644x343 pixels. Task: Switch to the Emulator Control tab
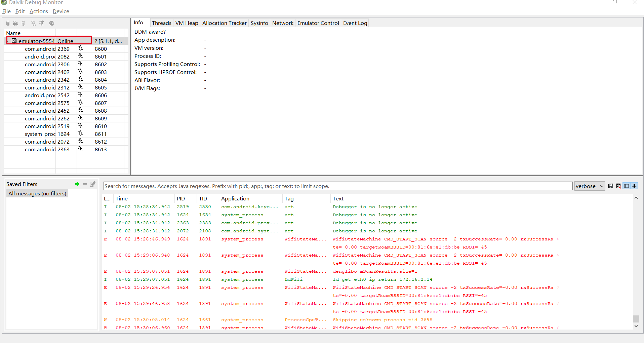pyautogui.click(x=318, y=23)
